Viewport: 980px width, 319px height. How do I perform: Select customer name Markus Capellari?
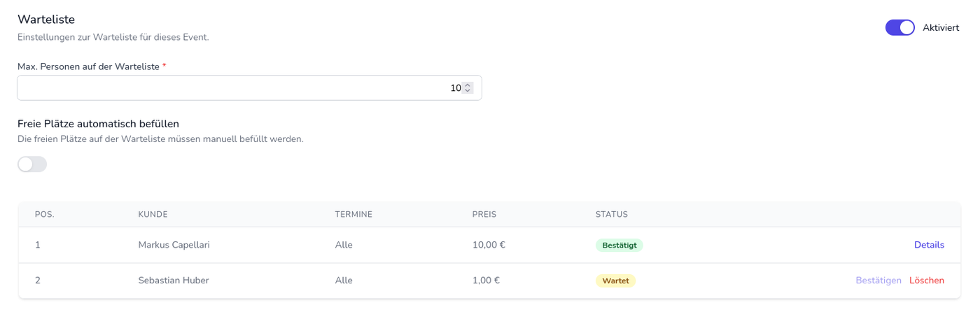pyautogui.click(x=174, y=245)
